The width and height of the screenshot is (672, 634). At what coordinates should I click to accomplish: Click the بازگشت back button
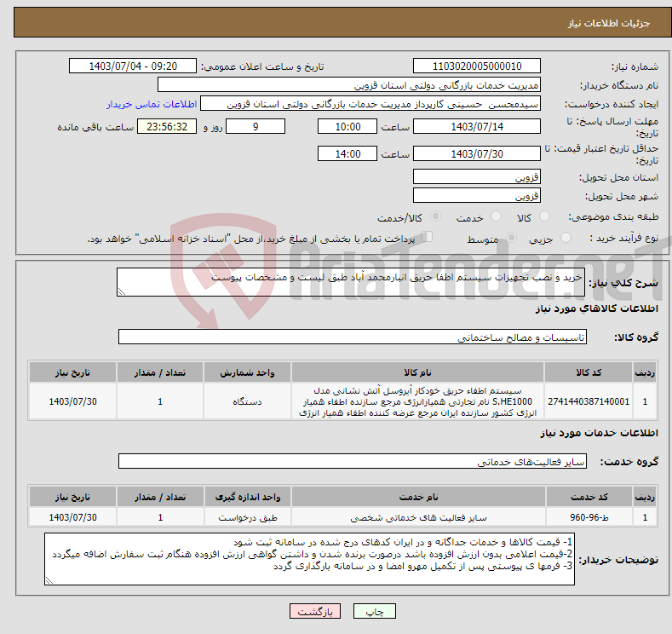pos(315,611)
